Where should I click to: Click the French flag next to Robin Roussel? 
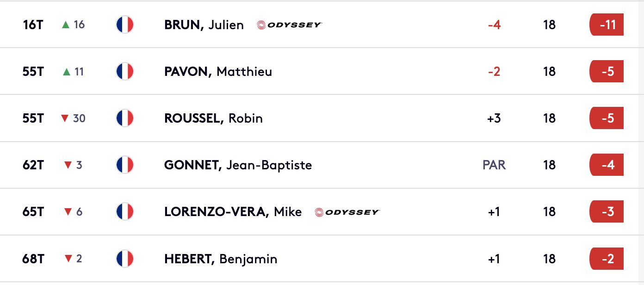pyautogui.click(x=125, y=118)
